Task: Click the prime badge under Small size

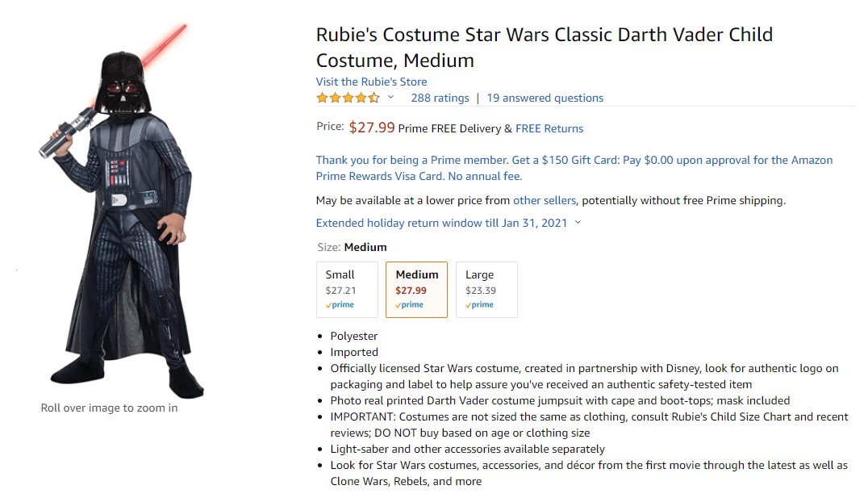Action: pyautogui.click(x=340, y=304)
